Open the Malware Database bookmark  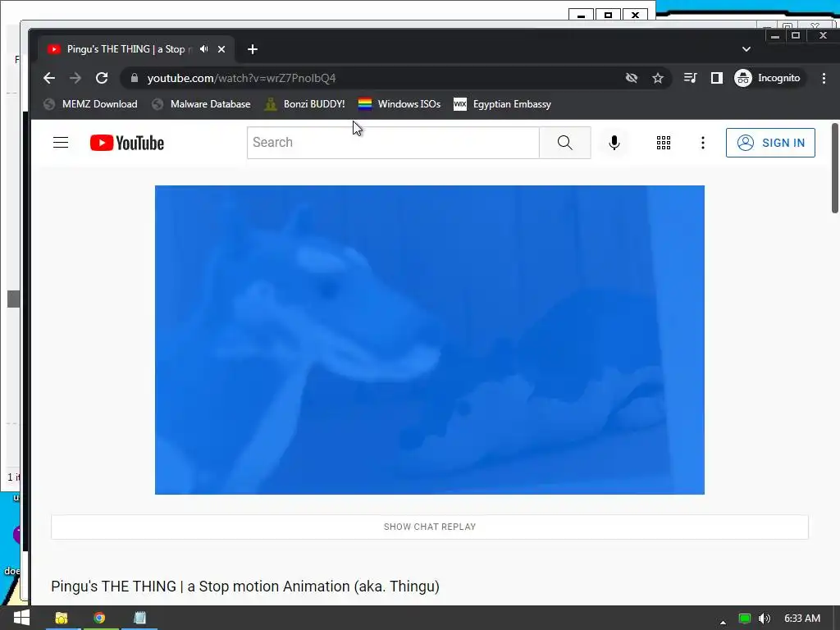pyautogui.click(x=202, y=104)
